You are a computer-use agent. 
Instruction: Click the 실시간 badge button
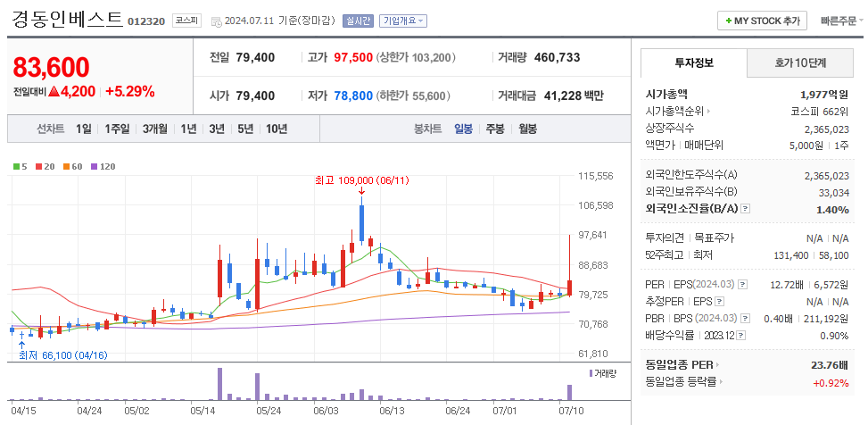358,21
